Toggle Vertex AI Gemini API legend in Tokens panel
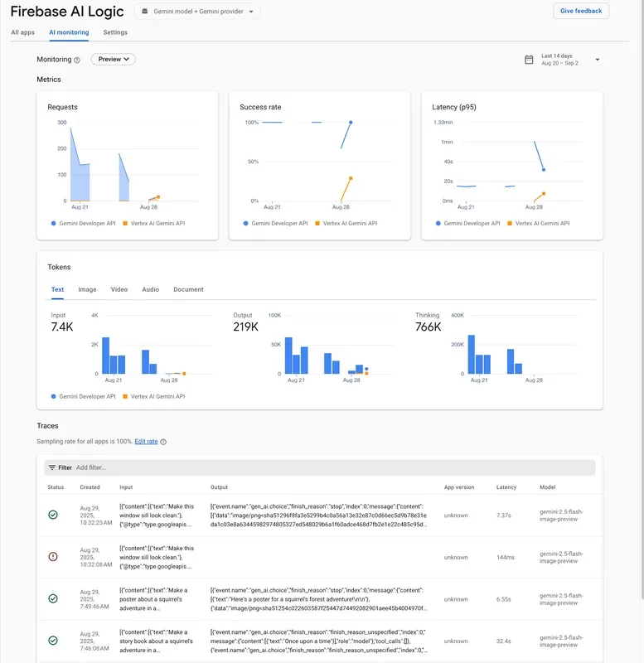The width and height of the screenshot is (644, 663). (x=154, y=396)
